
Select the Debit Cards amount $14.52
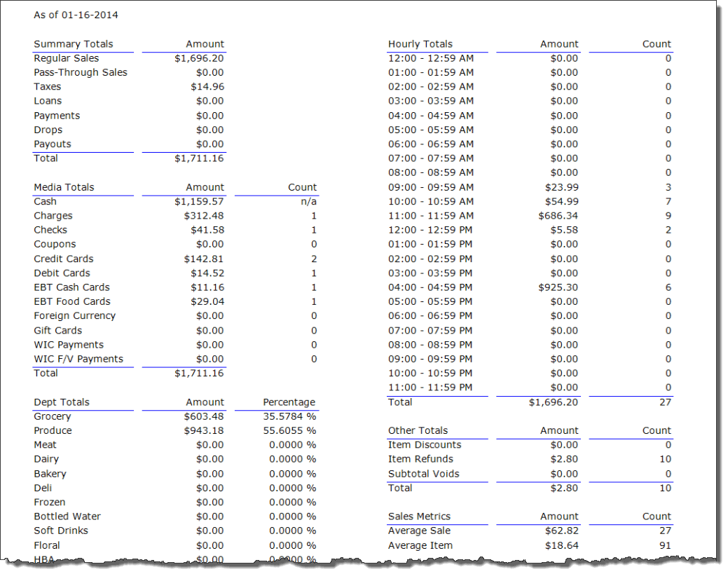tap(207, 273)
